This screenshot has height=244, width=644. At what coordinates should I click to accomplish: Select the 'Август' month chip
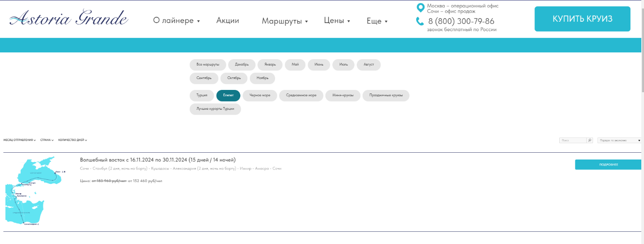pos(369,65)
